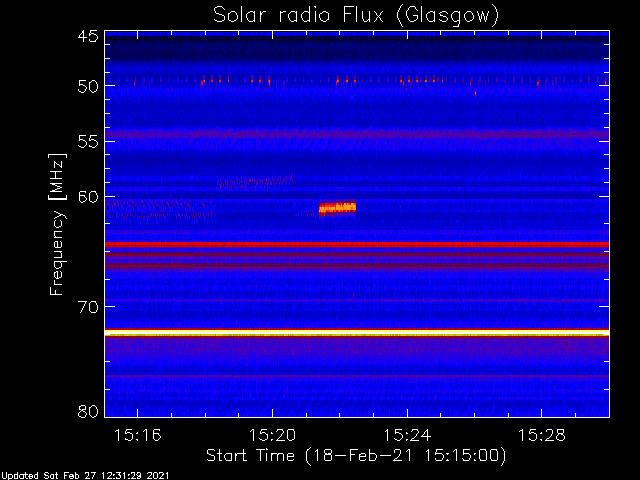Click the 15:16 time tick label
640x480 pixels.
pyautogui.click(x=138, y=436)
